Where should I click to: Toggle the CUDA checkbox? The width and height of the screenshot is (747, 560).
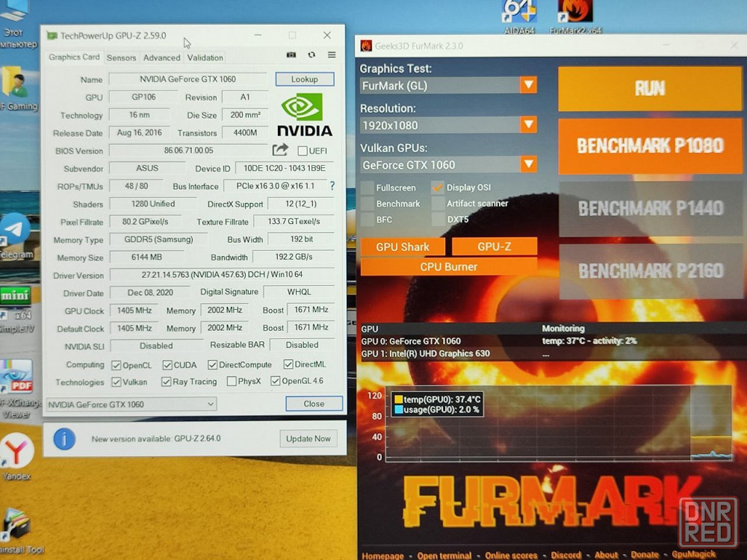167,365
